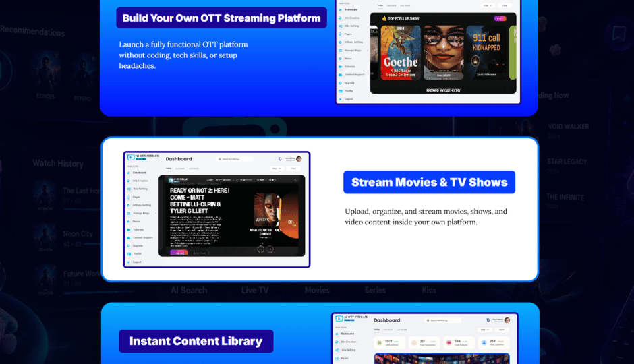Open Filter dropdown in the OTT Streaming Platform card's dashboard
The height and width of the screenshot is (364, 634).
click(487, 5)
